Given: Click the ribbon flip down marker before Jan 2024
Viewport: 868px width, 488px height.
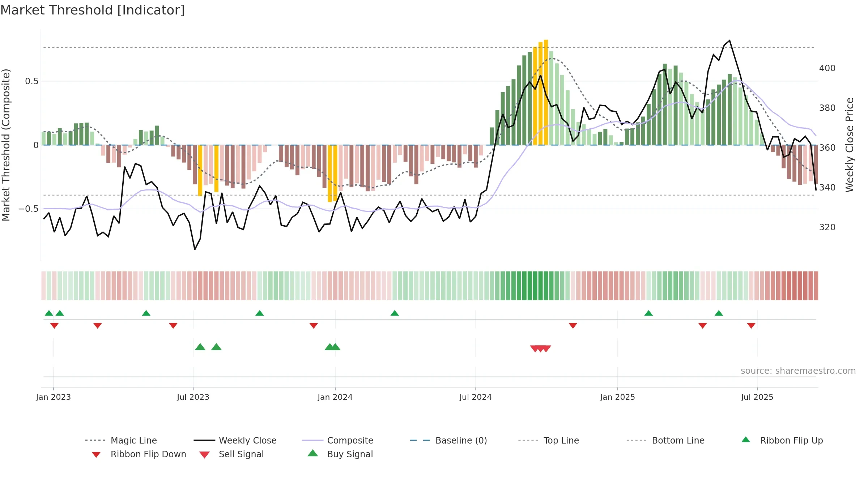Looking at the screenshot, I should click(314, 326).
